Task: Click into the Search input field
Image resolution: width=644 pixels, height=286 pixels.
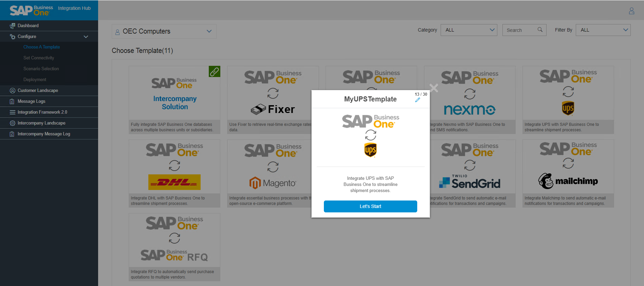Action: pyautogui.click(x=520, y=30)
